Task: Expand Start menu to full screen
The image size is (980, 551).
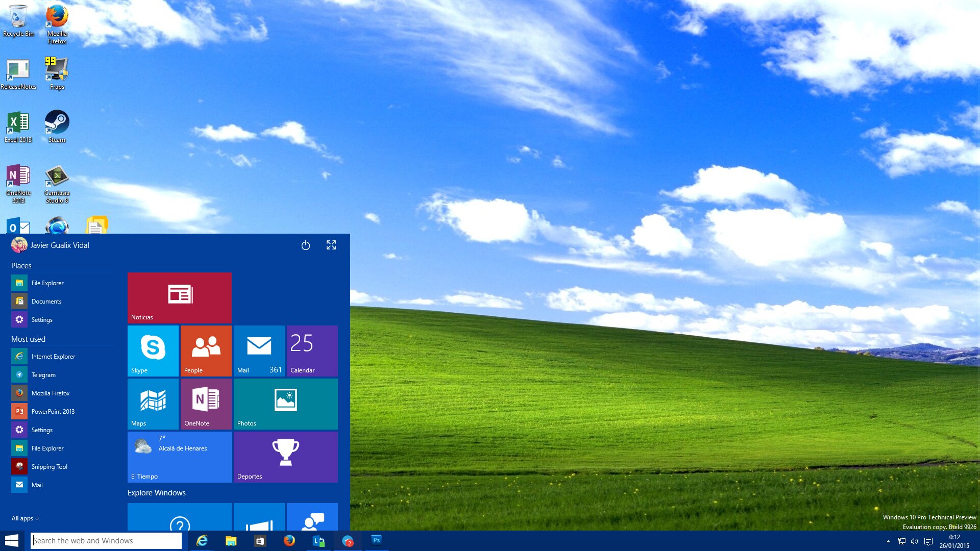Action: coord(331,245)
